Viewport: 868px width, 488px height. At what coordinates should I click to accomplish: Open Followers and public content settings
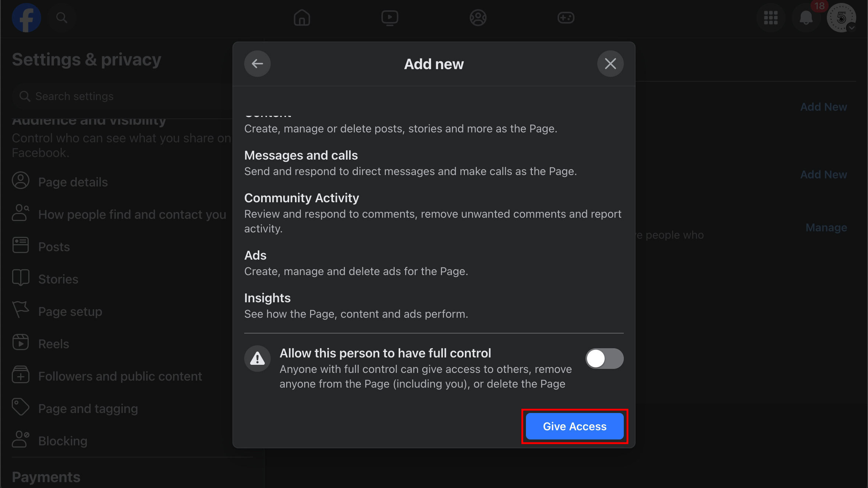tap(120, 376)
